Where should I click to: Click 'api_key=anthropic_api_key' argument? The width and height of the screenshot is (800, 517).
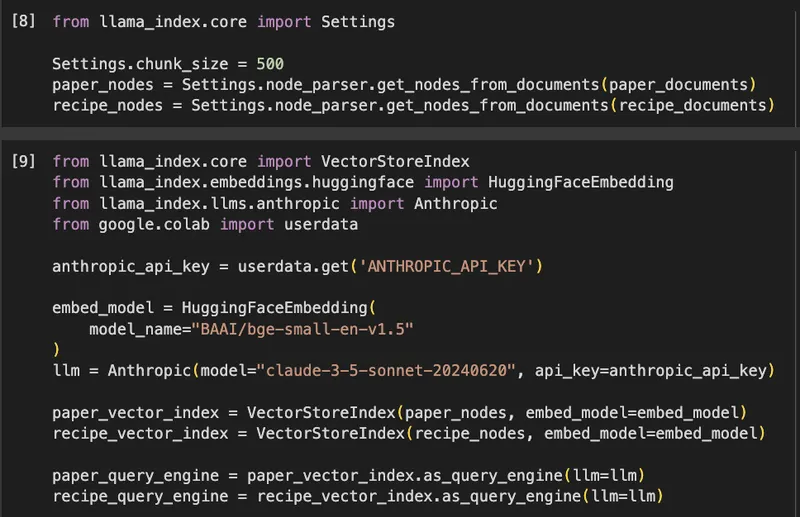tap(651, 371)
